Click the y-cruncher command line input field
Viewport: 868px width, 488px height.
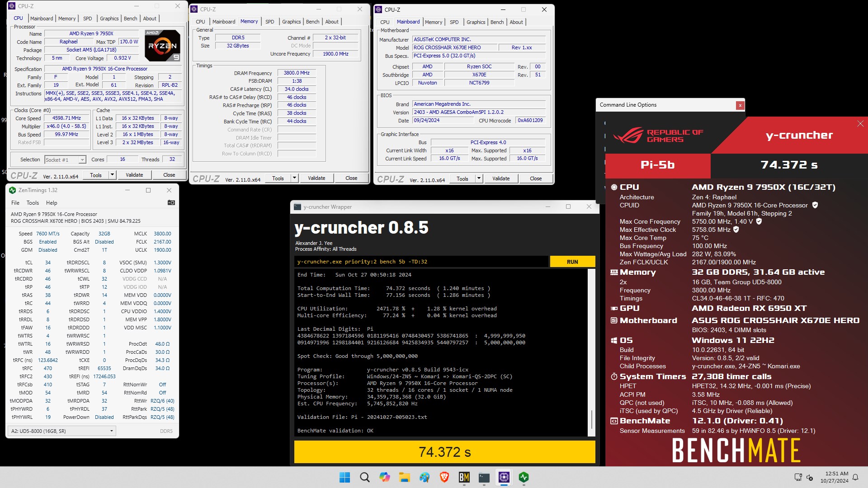click(x=421, y=262)
